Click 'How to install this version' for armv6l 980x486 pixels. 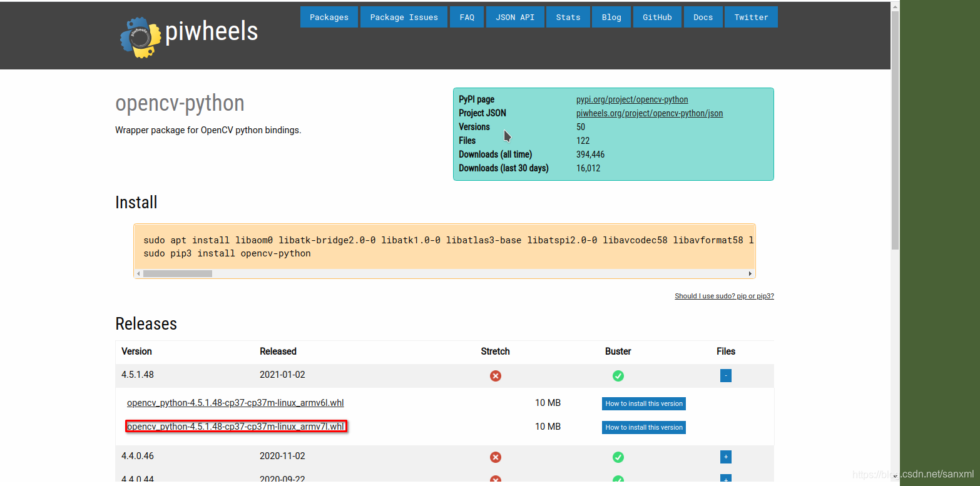(644, 403)
